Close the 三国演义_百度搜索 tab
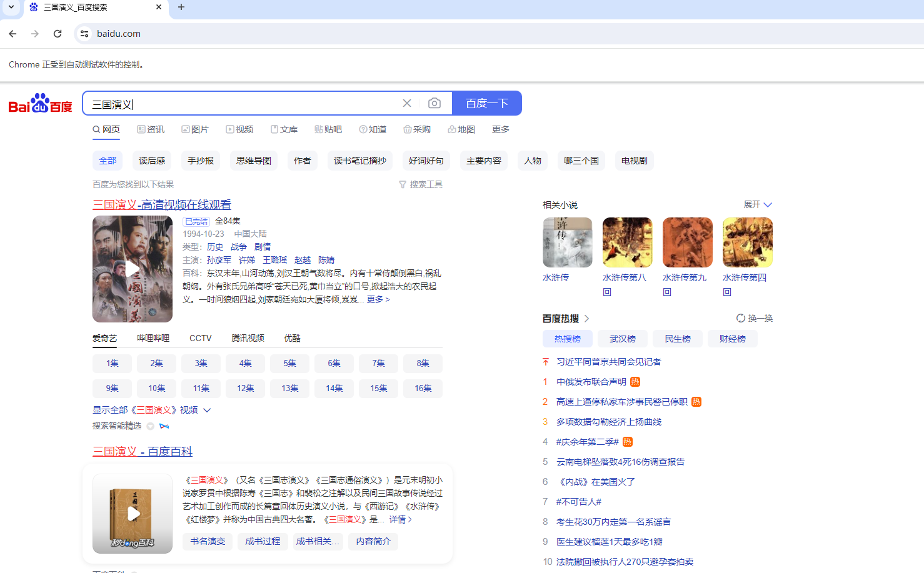This screenshot has width=924, height=573. [x=159, y=7]
